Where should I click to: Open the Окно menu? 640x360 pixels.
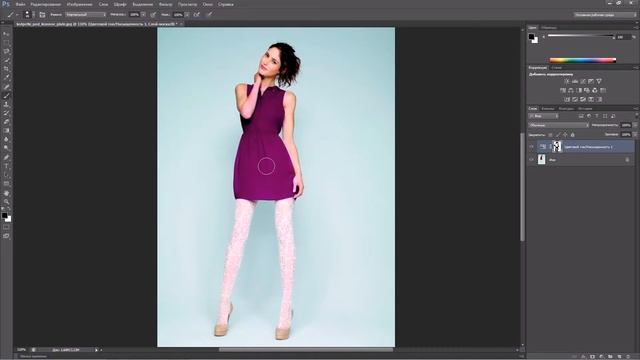coord(208,4)
